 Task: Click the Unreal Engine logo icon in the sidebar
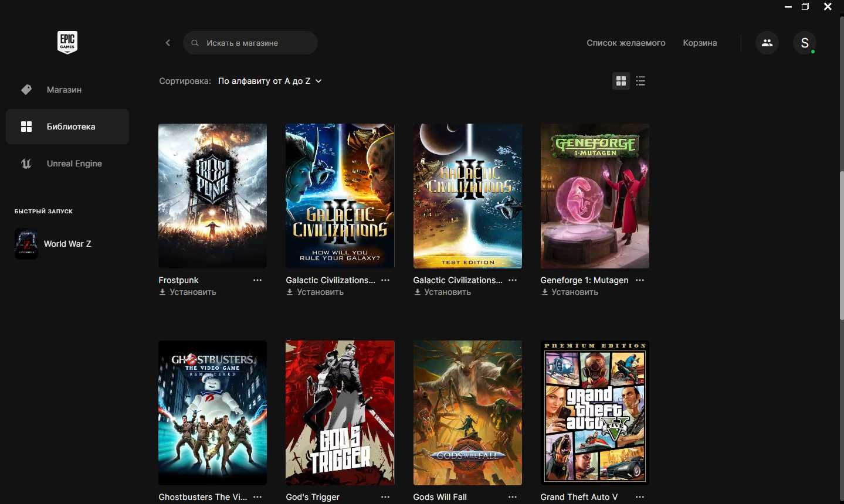(26, 164)
